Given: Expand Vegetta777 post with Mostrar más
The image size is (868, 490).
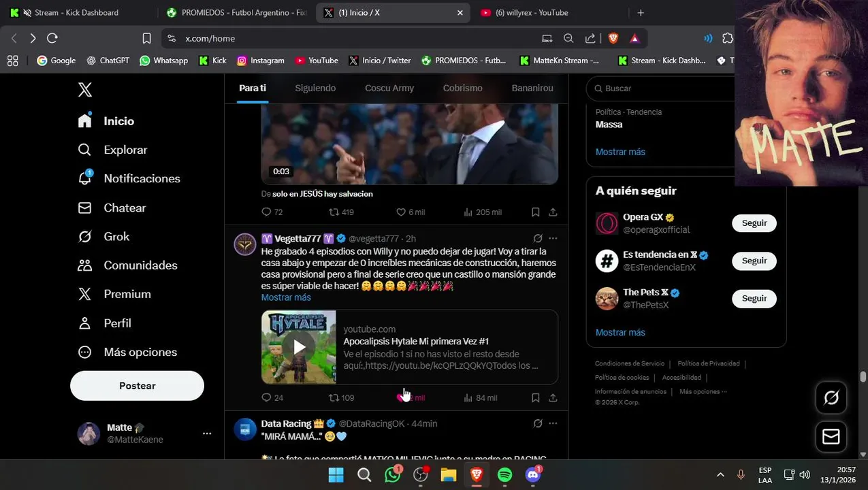Looking at the screenshot, I should (x=286, y=297).
